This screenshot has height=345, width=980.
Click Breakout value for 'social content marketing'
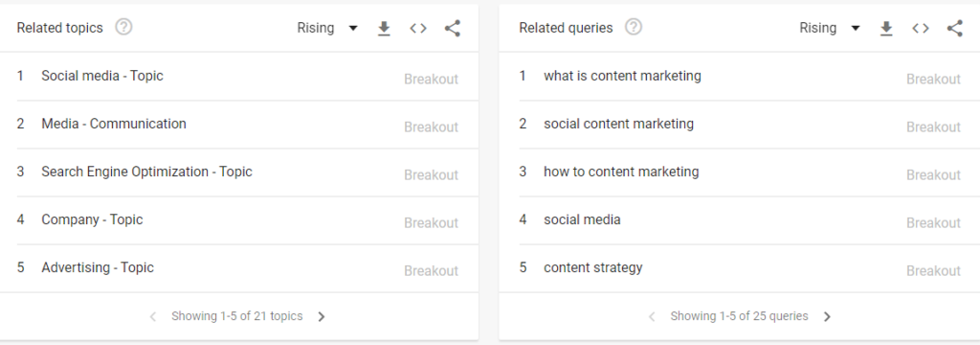934,127
